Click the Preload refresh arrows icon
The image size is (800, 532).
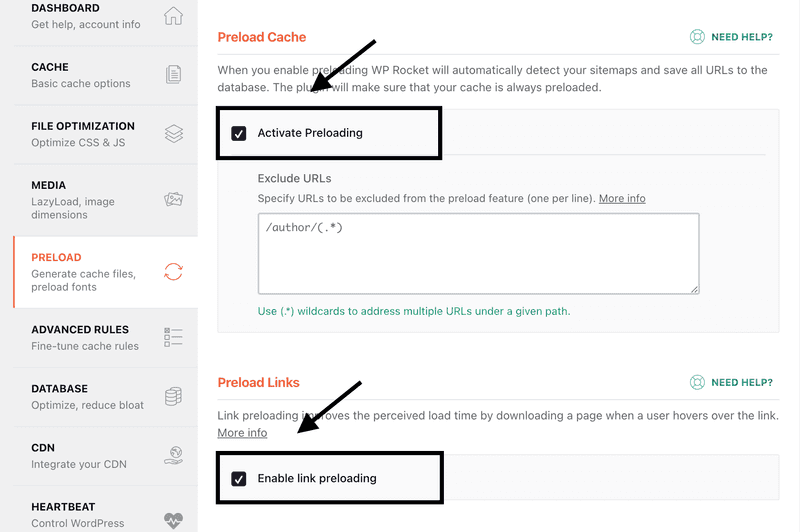(173, 272)
